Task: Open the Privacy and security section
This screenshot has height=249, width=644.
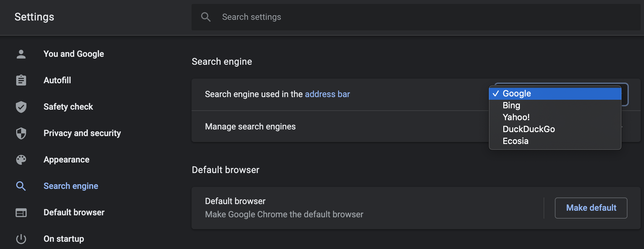Action: (x=82, y=133)
